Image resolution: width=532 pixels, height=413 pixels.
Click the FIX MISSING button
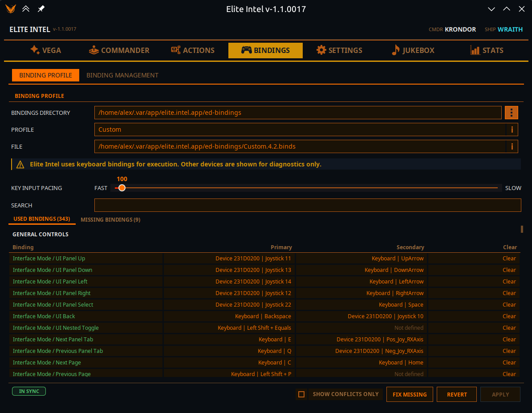[x=410, y=394]
